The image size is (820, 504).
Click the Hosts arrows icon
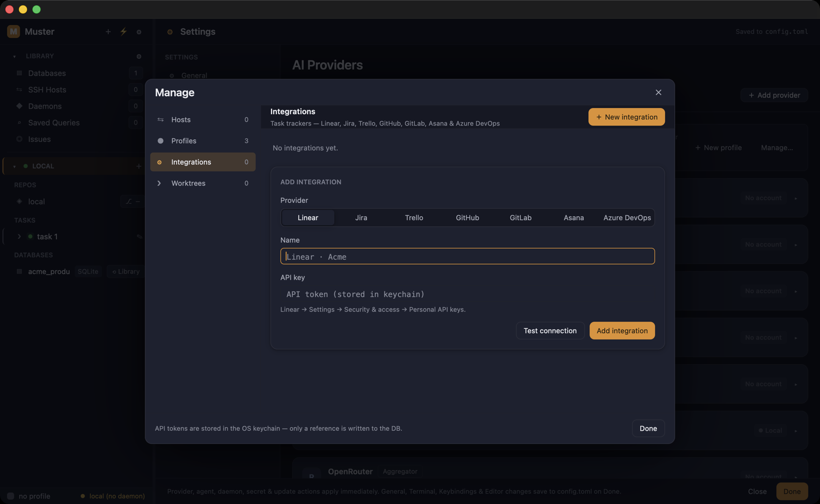click(x=160, y=119)
